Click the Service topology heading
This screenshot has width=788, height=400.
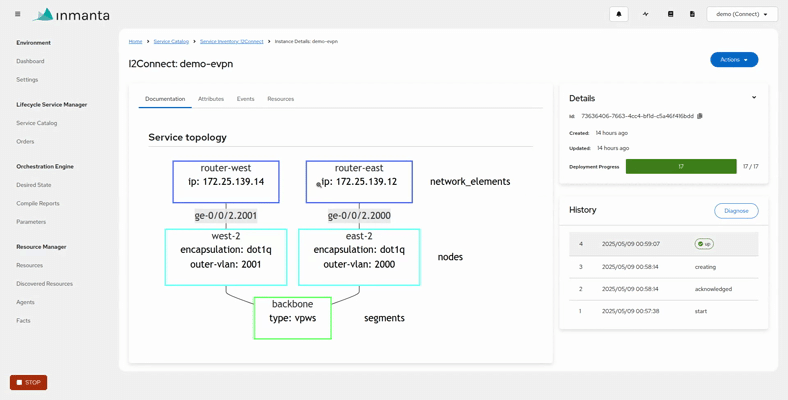(x=187, y=137)
